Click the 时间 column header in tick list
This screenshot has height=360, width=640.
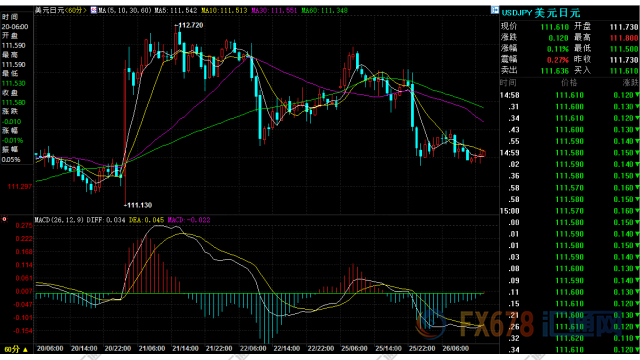tap(508, 83)
